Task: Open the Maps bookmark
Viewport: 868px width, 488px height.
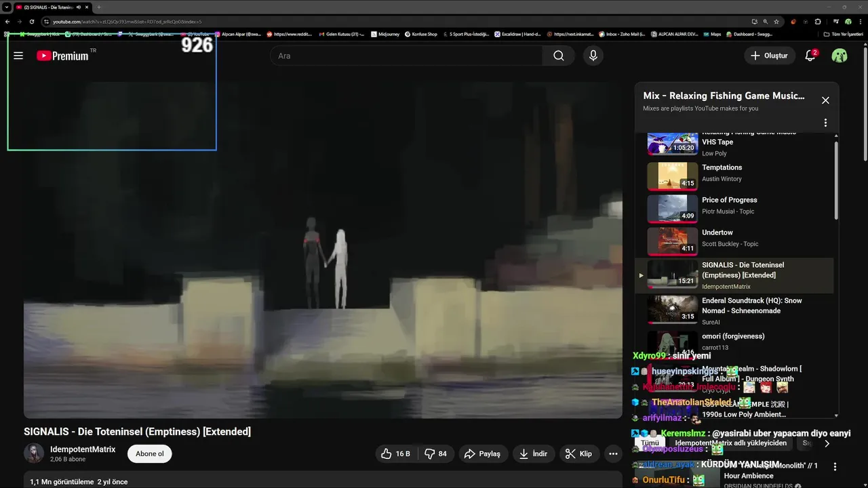Action: pos(712,34)
